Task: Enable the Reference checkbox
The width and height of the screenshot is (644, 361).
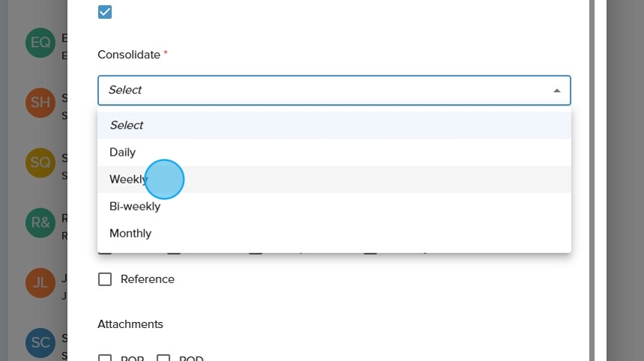Action: click(x=105, y=279)
